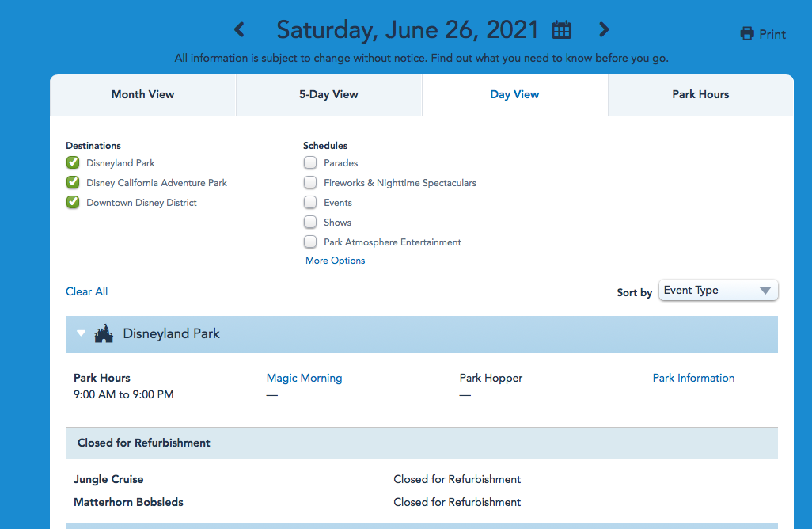Uncheck the Disneyland Park destination checkbox

point(73,163)
